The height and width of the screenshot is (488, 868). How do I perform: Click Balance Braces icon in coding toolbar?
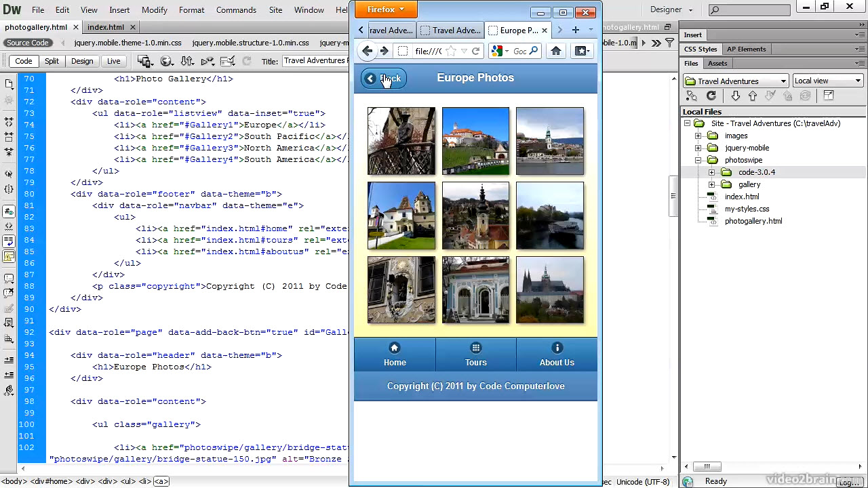pyautogui.click(x=9, y=190)
